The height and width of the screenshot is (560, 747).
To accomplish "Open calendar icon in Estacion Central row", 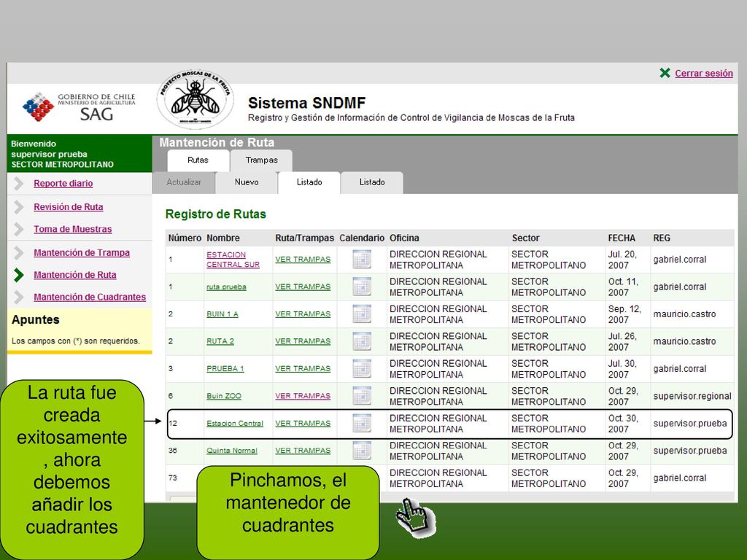I will [362, 423].
